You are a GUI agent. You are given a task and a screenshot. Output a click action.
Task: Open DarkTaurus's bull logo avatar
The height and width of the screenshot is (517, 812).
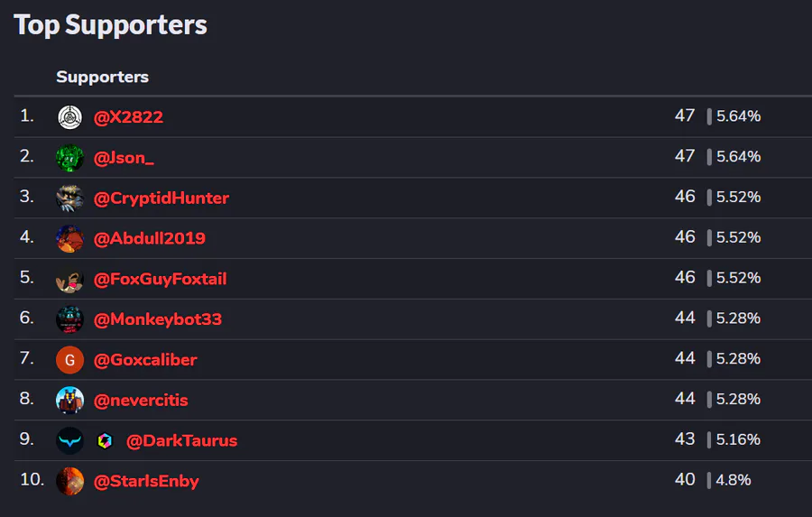(x=69, y=440)
